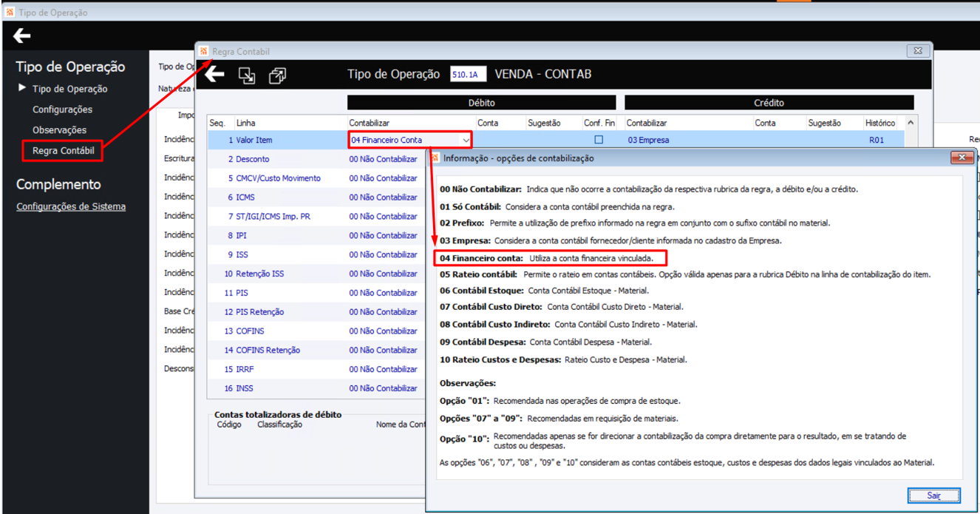The width and height of the screenshot is (980, 514).
Task: Click the Classificação column header in totalizadoras
Action: [x=279, y=425]
